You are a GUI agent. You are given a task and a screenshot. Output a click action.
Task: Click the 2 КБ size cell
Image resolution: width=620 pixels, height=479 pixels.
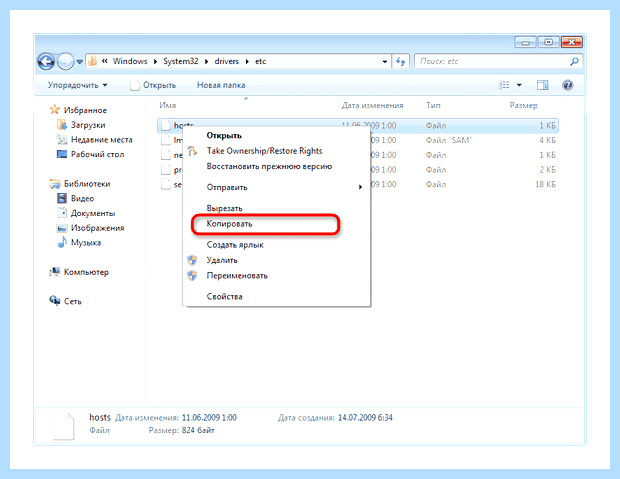(x=547, y=170)
